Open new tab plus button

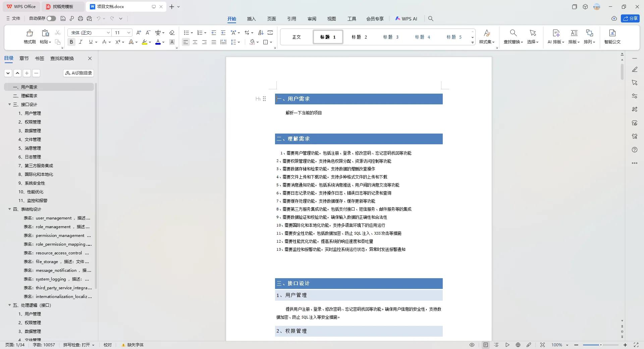[x=172, y=6]
